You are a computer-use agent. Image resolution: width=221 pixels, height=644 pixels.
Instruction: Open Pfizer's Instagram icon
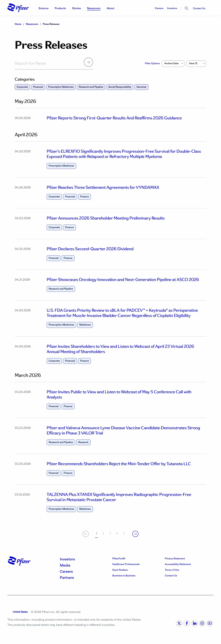[202, 623]
